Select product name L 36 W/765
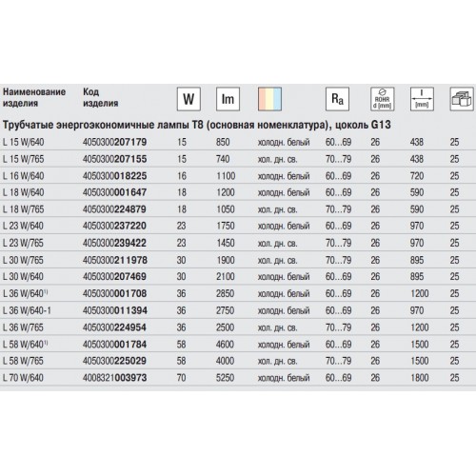Image resolution: width=476 pixels, height=476 pixels. [23, 327]
